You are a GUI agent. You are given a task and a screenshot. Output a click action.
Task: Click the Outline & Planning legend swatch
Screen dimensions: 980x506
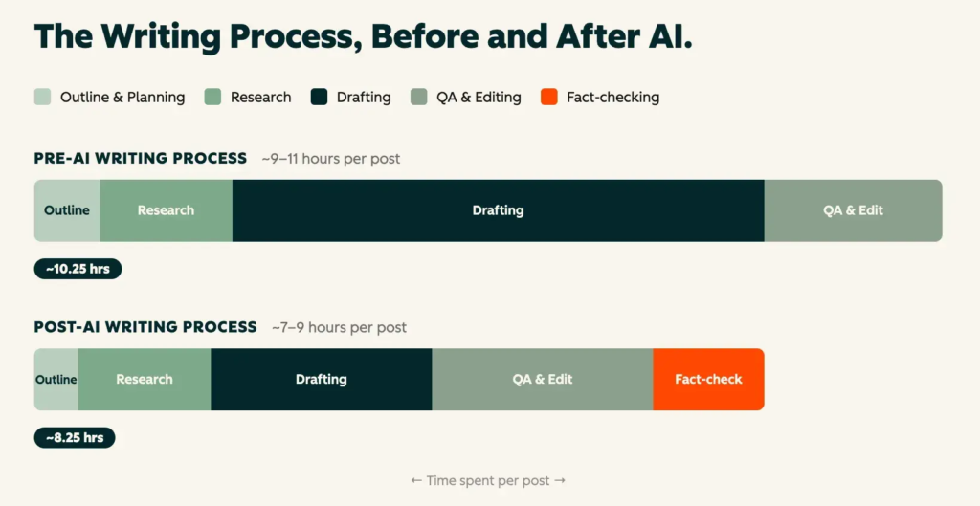click(x=42, y=97)
